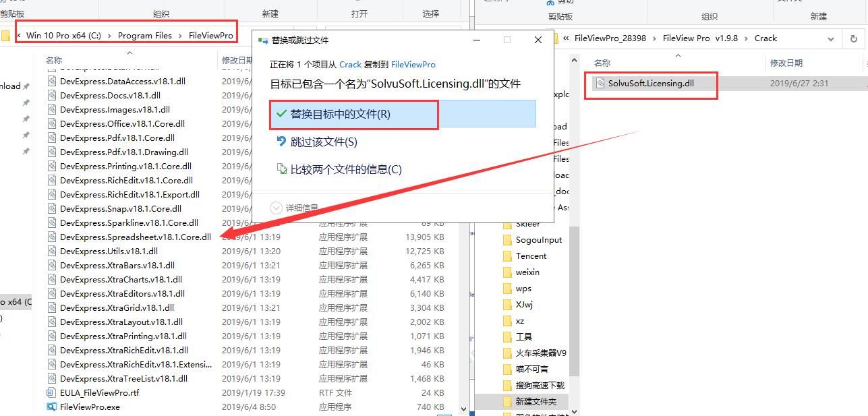Click left file list scroll-down arrow
Screen dimensions: 868x416
[464, 410]
